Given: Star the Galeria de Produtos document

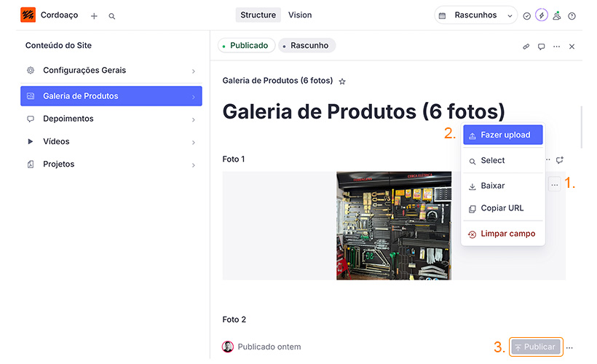Looking at the screenshot, I should pyautogui.click(x=342, y=82).
